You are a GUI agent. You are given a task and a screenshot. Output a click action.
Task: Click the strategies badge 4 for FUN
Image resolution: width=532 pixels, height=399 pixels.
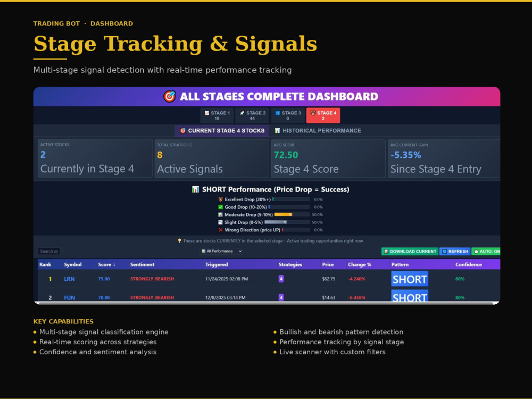click(x=281, y=297)
